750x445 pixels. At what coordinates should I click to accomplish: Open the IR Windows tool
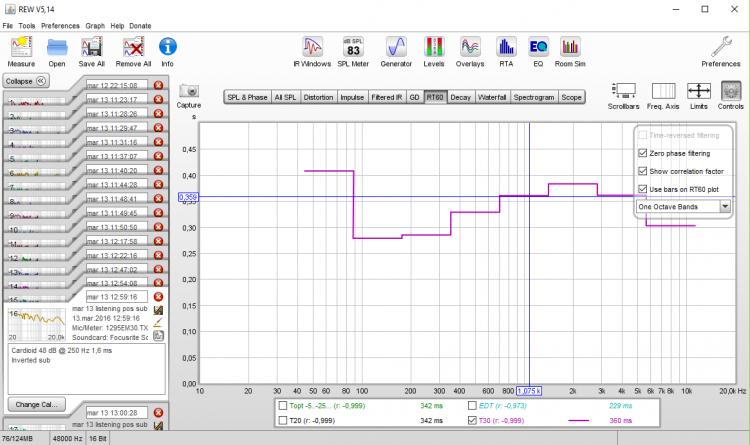pos(312,52)
